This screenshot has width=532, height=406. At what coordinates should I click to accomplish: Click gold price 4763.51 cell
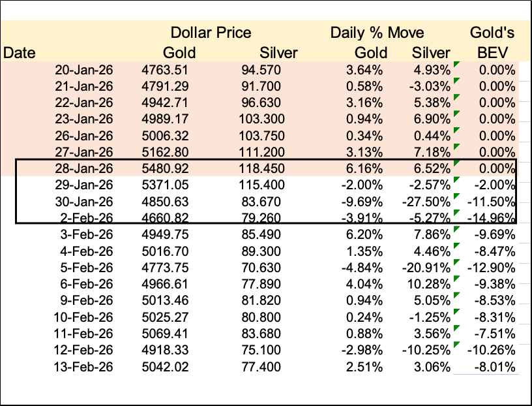point(165,70)
